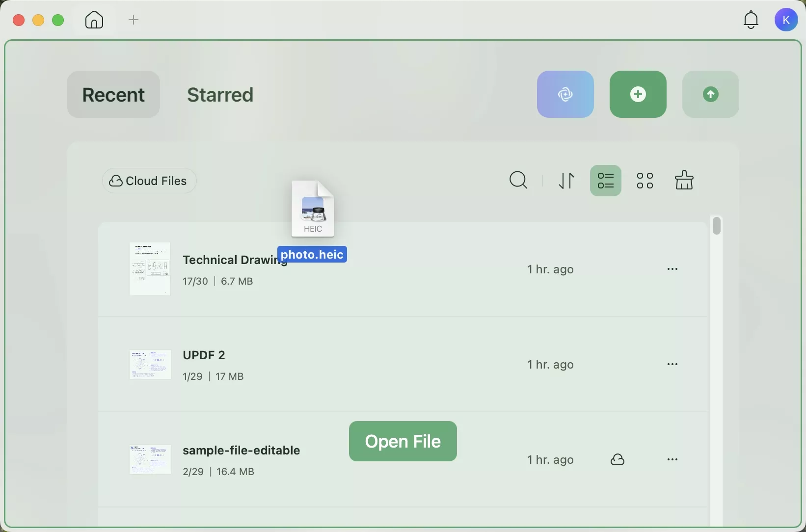Click '2/29 | 16.4 MB' file details
The image size is (806, 532).
coord(218,472)
